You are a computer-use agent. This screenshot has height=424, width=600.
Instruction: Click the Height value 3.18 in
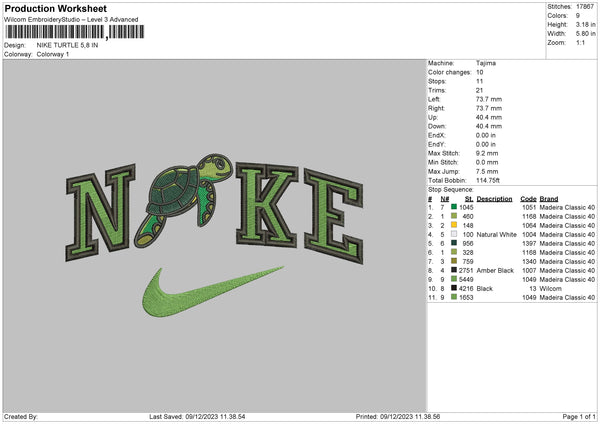pos(585,24)
